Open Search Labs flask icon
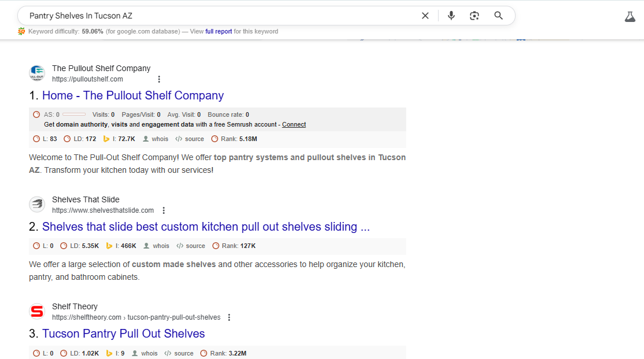Viewport: 644px width, 359px height. (630, 17)
